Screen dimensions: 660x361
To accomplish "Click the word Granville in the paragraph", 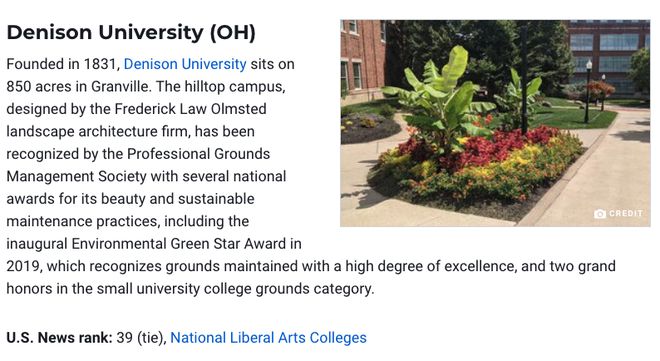I will click(x=120, y=87).
